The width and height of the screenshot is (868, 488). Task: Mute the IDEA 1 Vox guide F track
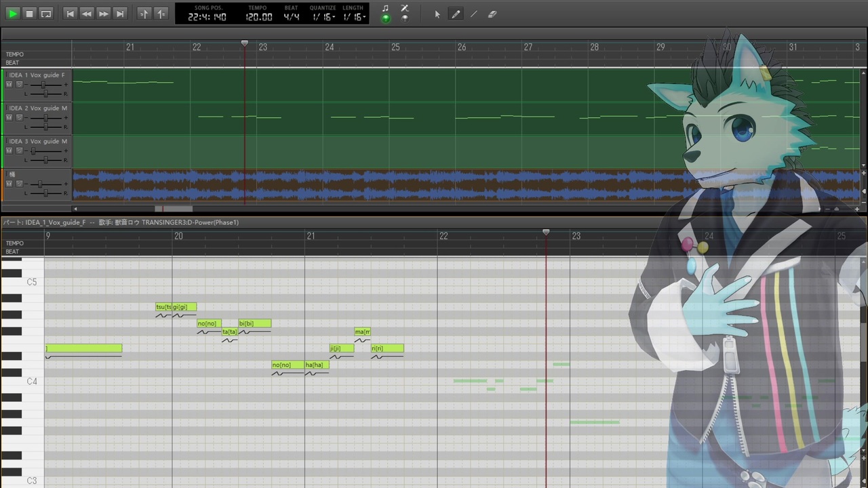click(9, 85)
